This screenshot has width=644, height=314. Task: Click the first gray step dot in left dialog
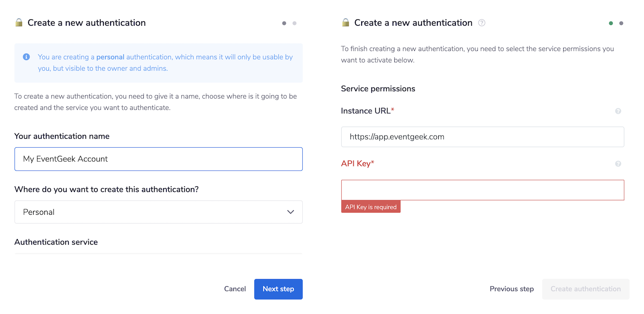284,23
